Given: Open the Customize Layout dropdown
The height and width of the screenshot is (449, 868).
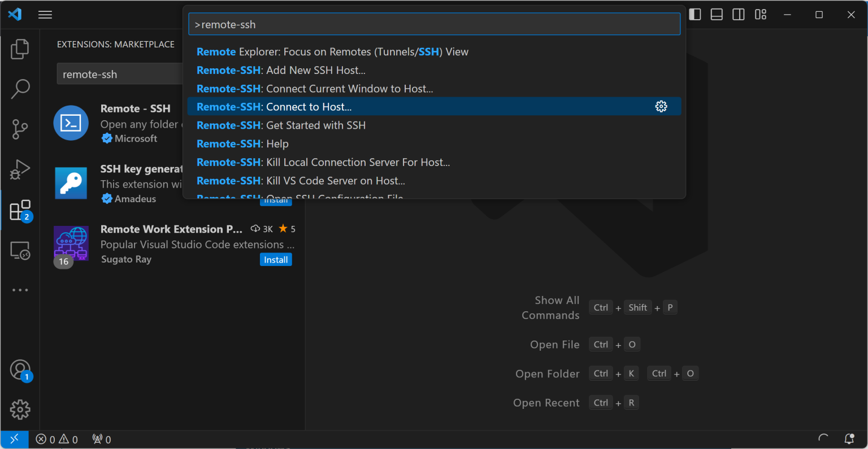Looking at the screenshot, I should pyautogui.click(x=760, y=14).
